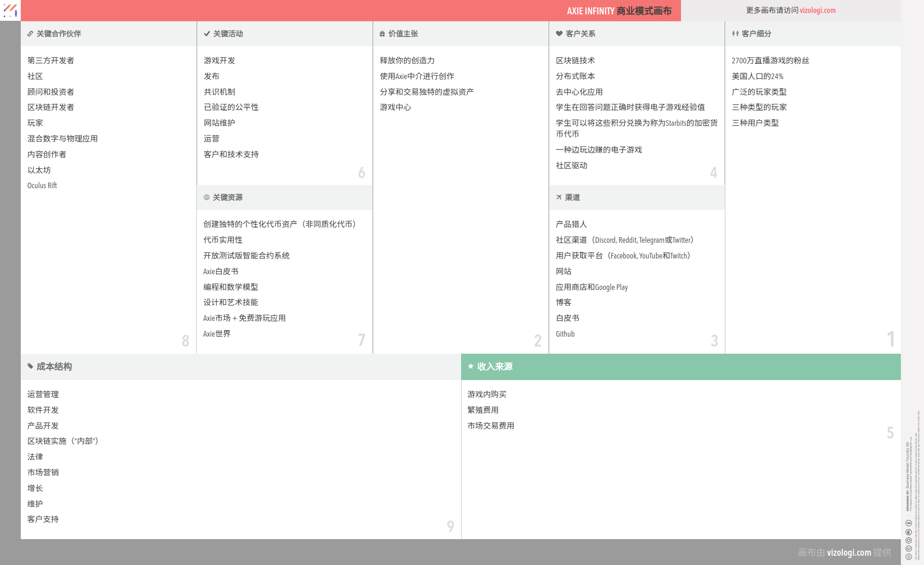Click the globe icon on 关键资源 header
Viewport: 924px width, 565px height.
(x=206, y=197)
